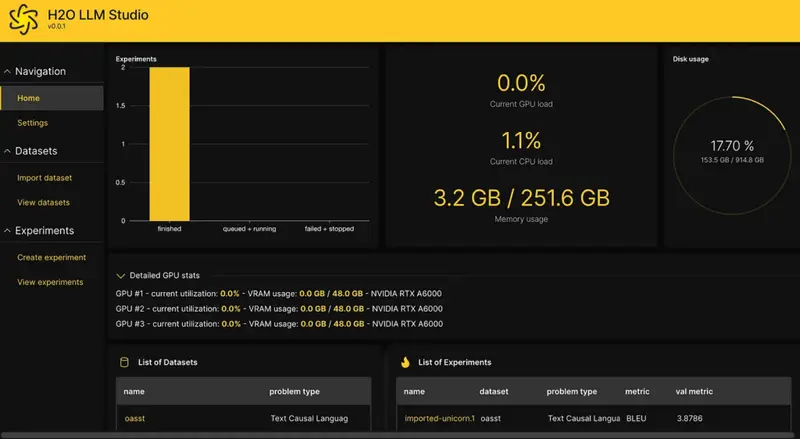
Task: Click the H2O LLM Studio title
Action: pos(98,15)
